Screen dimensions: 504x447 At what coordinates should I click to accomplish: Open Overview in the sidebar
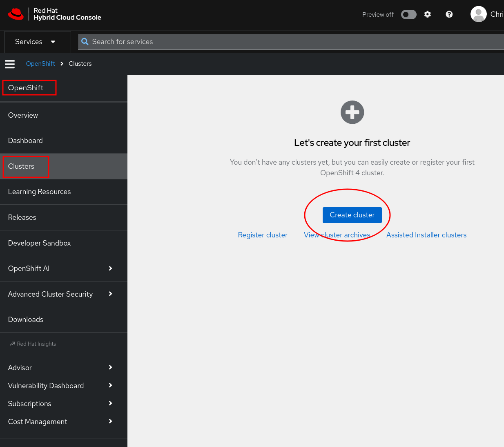64,115
